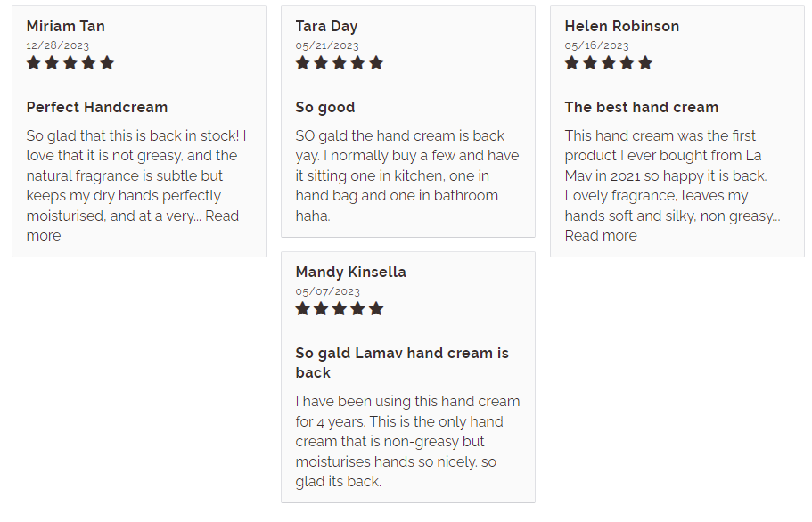
Task: Expand Miriam Tan's review with Read more
Action: coord(133,225)
